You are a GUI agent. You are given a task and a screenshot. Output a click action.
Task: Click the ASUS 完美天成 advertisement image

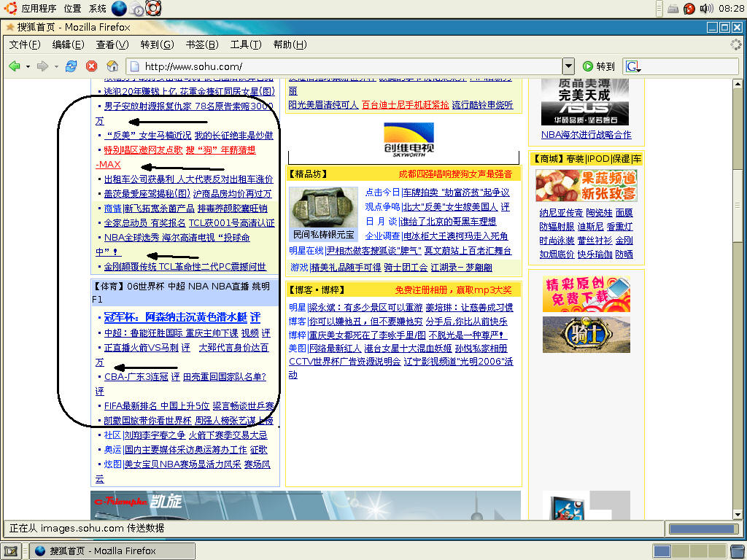coord(585,102)
